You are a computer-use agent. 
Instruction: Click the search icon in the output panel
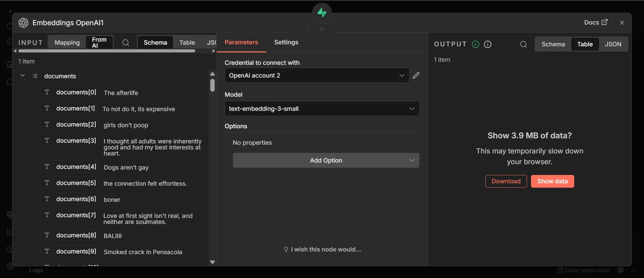(523, 44)
